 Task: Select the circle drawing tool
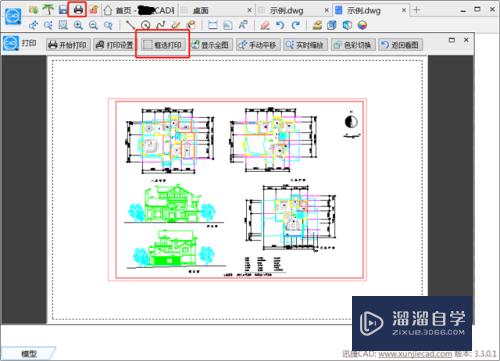point(145,25)
